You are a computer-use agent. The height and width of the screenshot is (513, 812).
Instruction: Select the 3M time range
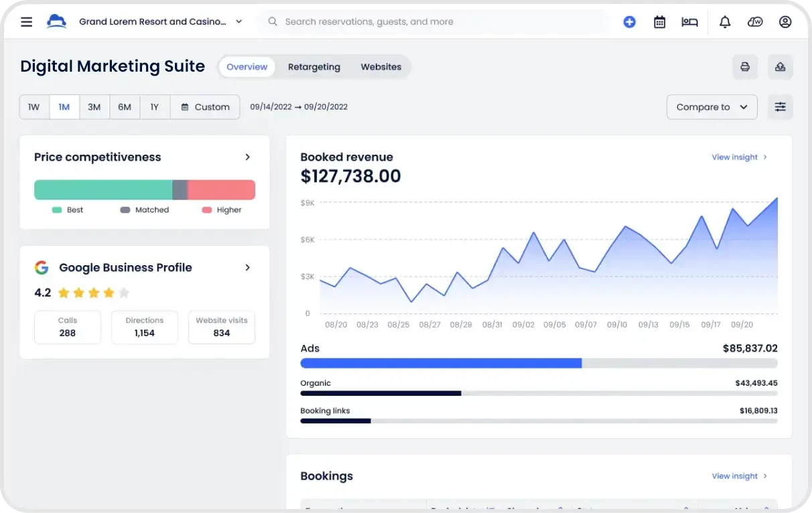tap(94, 107)
